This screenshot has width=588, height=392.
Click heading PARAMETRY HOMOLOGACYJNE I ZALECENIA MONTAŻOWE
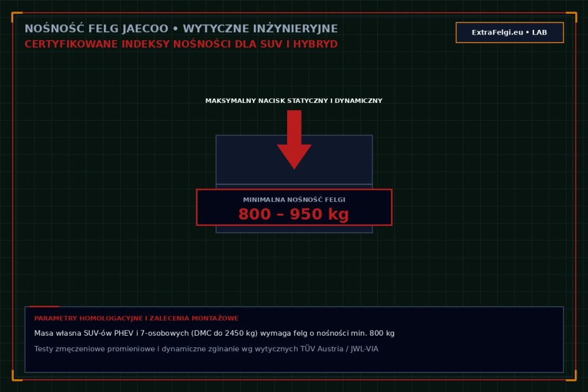click(136, 318)
